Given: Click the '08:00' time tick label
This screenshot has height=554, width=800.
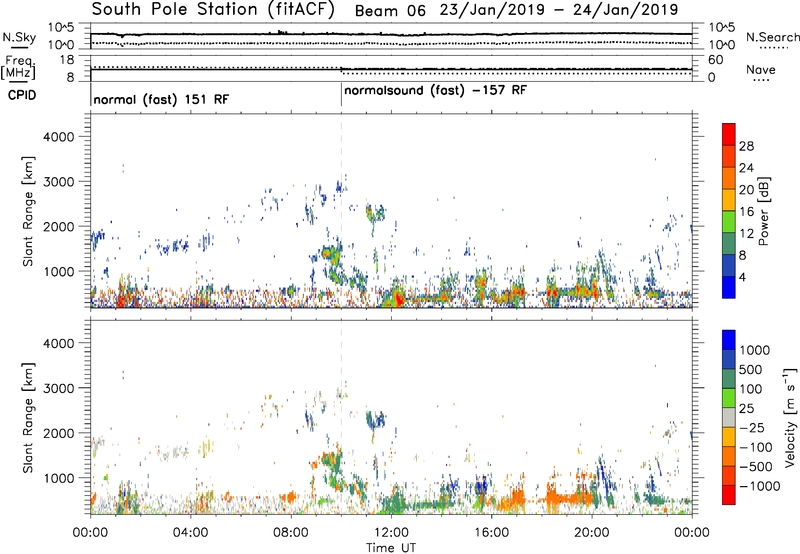Looking at the screenshot, I should [x=291, y=533].
